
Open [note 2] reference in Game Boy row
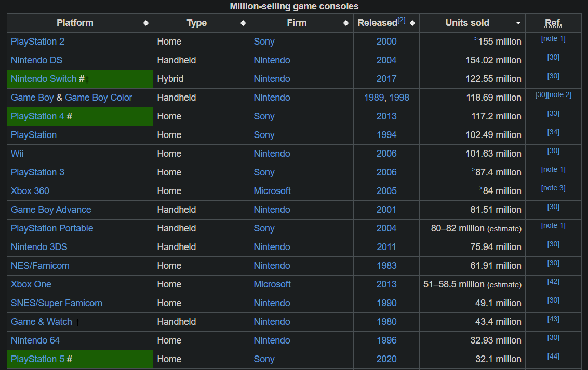(559, 95)
